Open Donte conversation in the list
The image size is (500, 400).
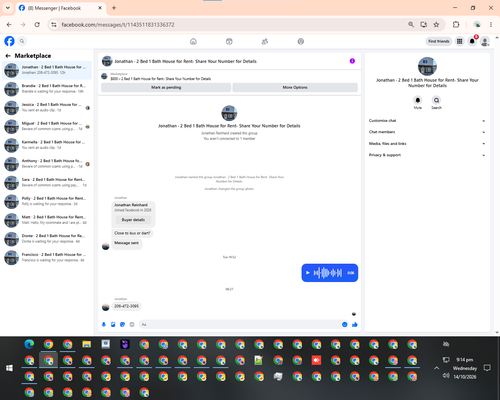47,238
